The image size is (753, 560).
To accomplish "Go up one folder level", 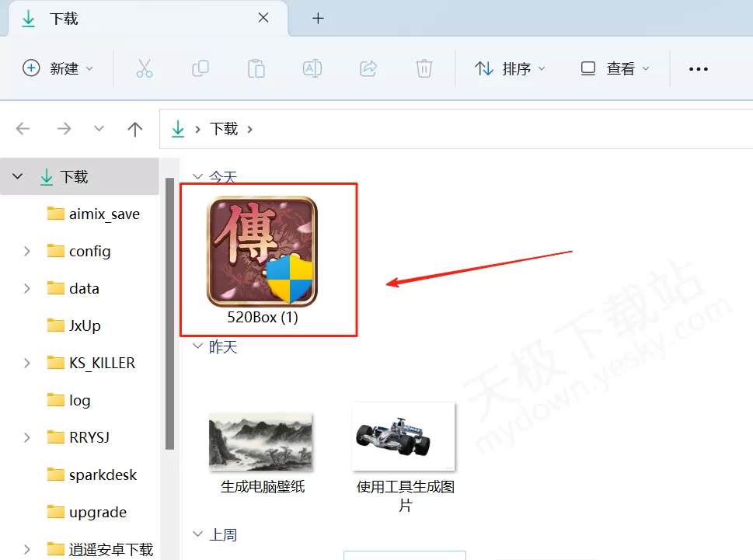I will click(135, 129).
